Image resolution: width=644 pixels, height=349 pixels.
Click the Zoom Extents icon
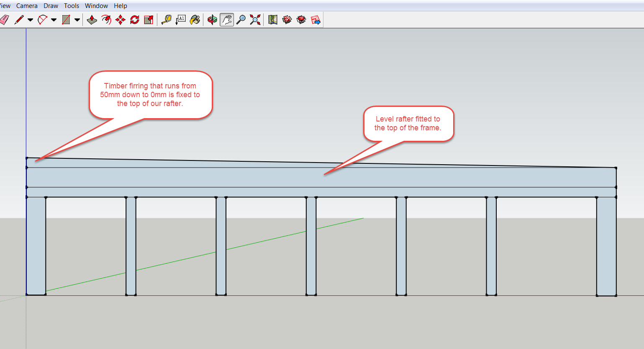click(255, 20)
